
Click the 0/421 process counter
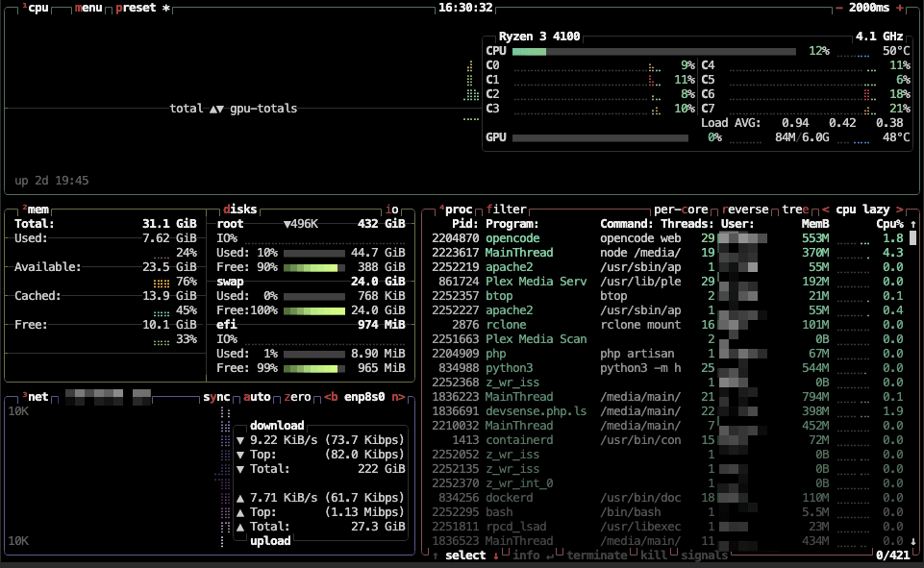(893, 556)
